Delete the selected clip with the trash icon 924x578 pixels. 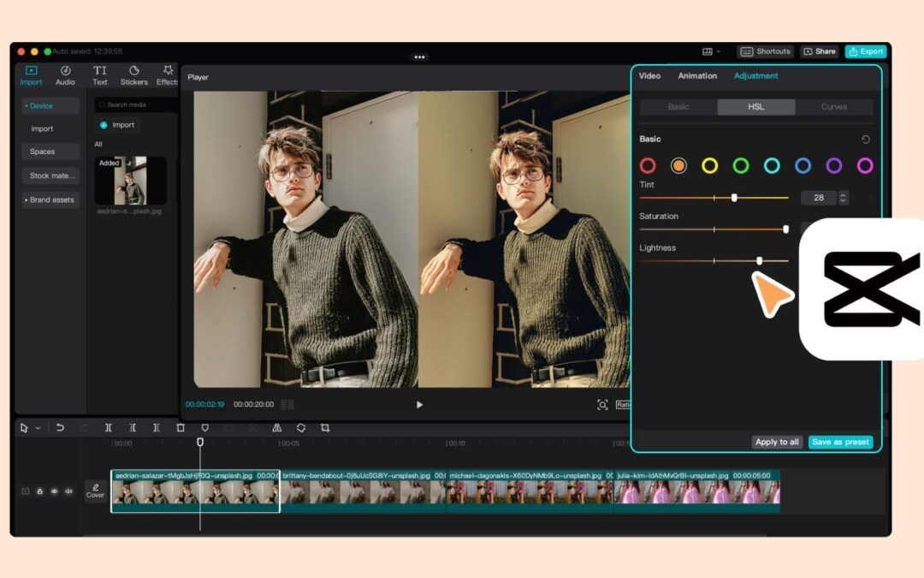[181, 427]
